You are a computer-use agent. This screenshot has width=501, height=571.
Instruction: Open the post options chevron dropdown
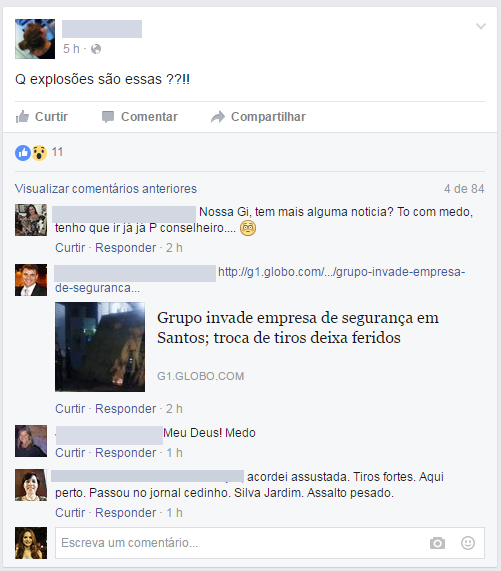pos(481,26)
